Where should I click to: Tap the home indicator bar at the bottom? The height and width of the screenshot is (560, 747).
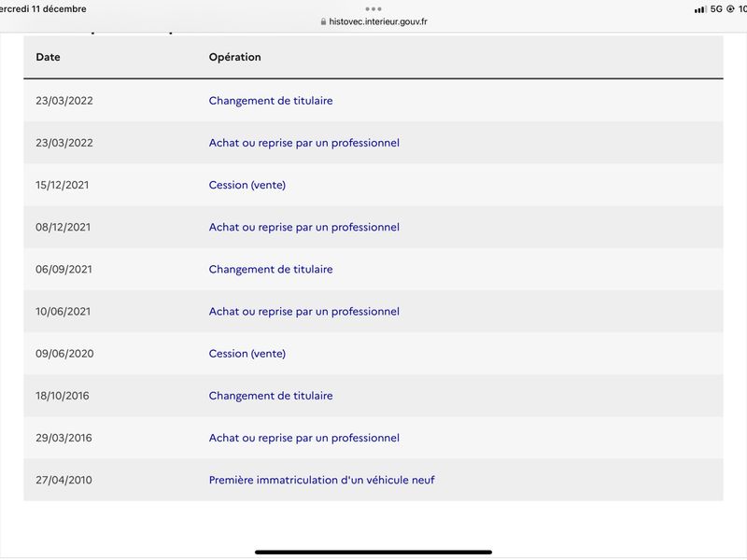(x=373, y=553)
